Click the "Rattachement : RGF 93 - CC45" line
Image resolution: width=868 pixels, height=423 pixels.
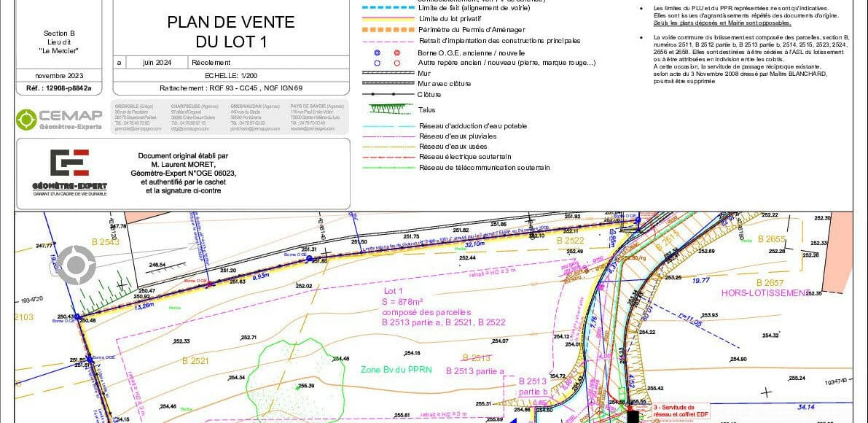231,88
